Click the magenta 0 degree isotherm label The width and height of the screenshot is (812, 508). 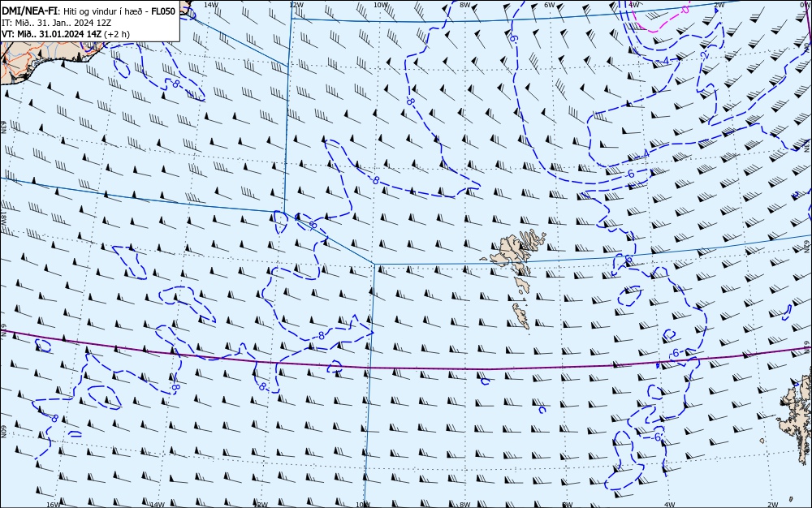[685, 9]
